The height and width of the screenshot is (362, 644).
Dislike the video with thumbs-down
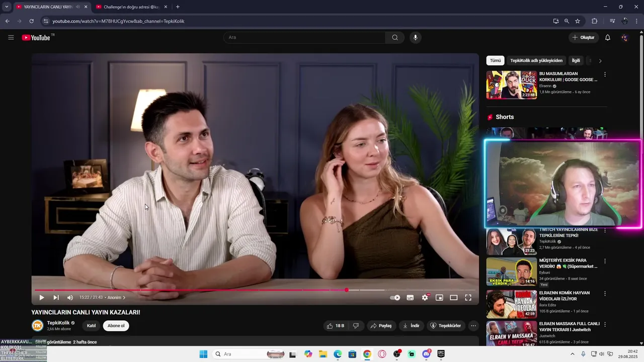pos(356,326)
